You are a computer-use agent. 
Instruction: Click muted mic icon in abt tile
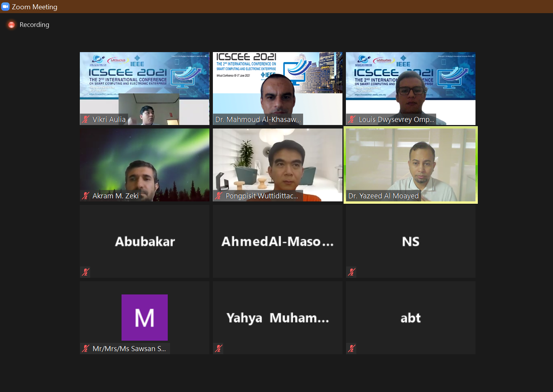pos(352,348)
